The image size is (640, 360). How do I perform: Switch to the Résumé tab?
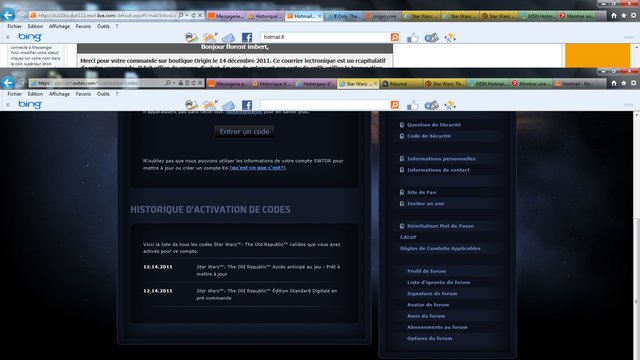click(x=402, y=83)
